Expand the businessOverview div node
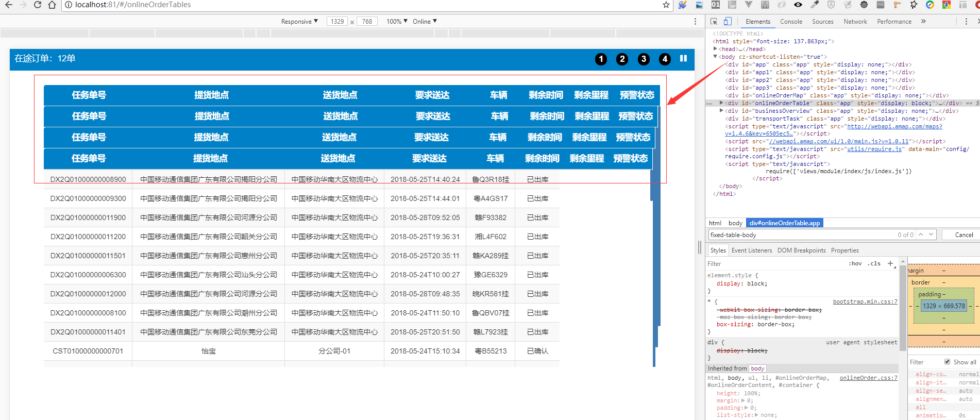This screenshot has height=420, width=980. coord(721,111)
